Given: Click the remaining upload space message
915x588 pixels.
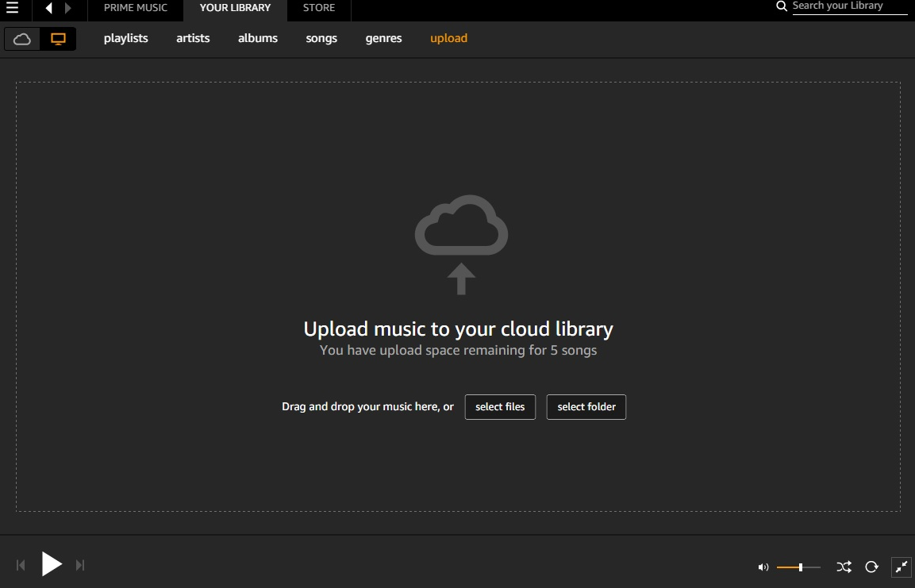Looking at the screenshot, I should (x=458, y=351).
